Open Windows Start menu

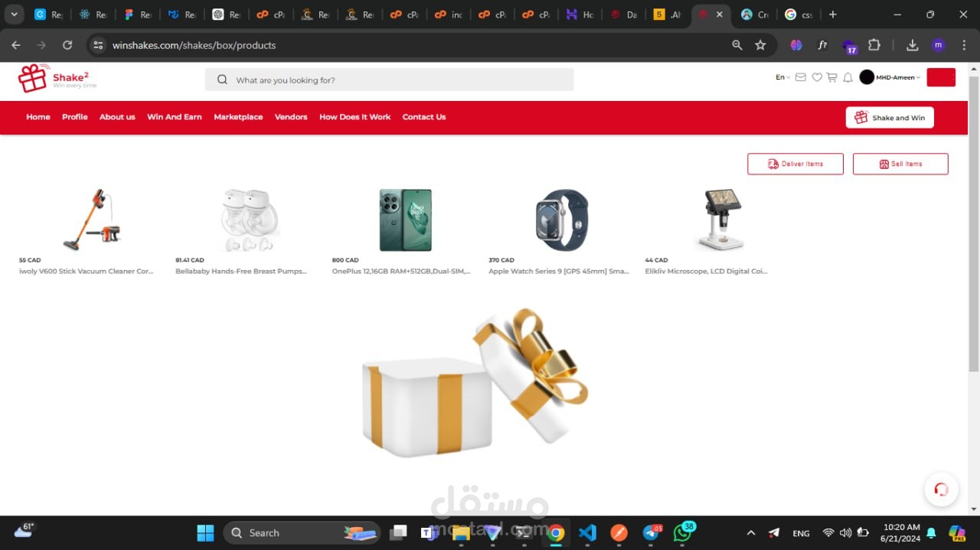pyautogui.click(x=205, y=532)
